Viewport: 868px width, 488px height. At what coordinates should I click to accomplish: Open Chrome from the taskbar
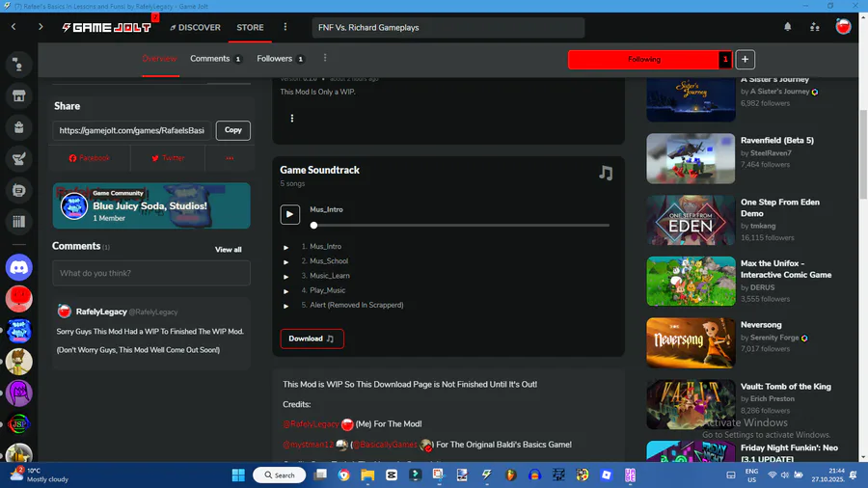coord(343,474)
